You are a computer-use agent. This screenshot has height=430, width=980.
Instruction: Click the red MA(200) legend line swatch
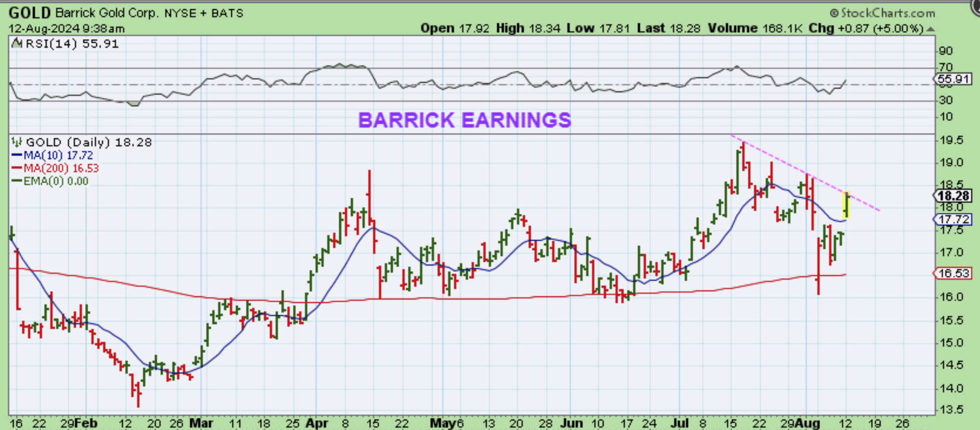17,168
